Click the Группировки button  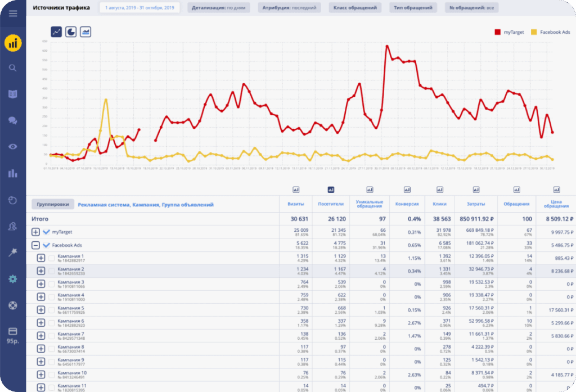point(53,205)
